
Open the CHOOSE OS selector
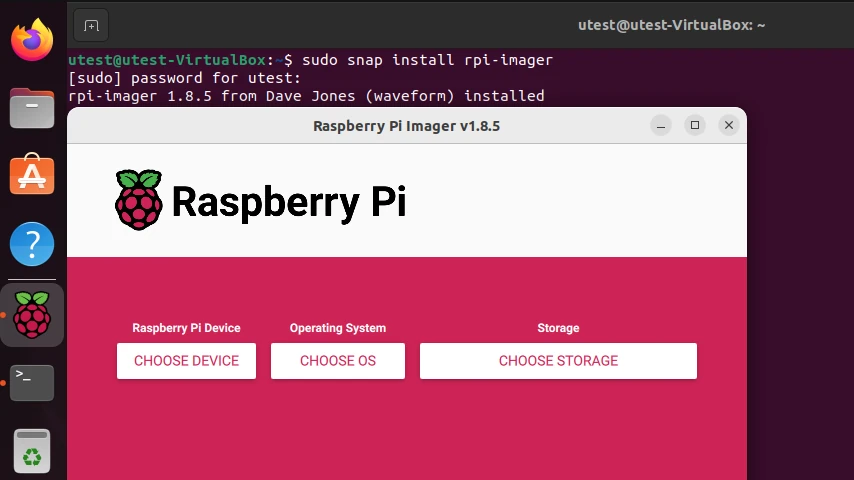tap(338, 361)
